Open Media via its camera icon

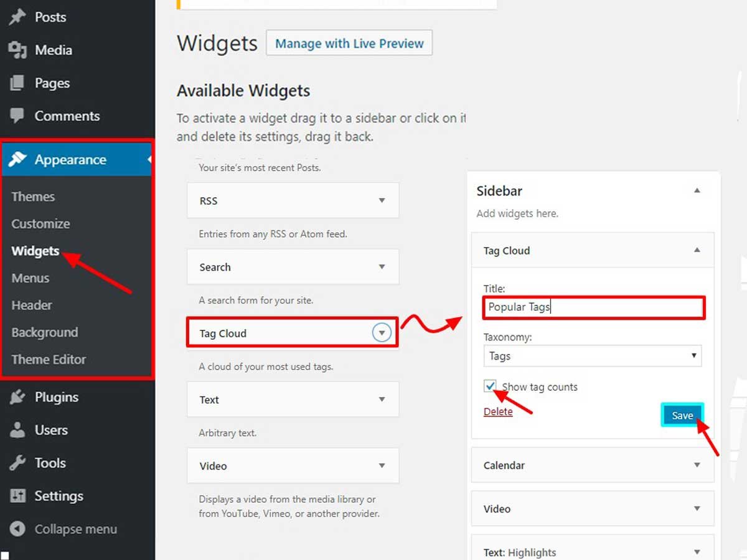point(16,50)
